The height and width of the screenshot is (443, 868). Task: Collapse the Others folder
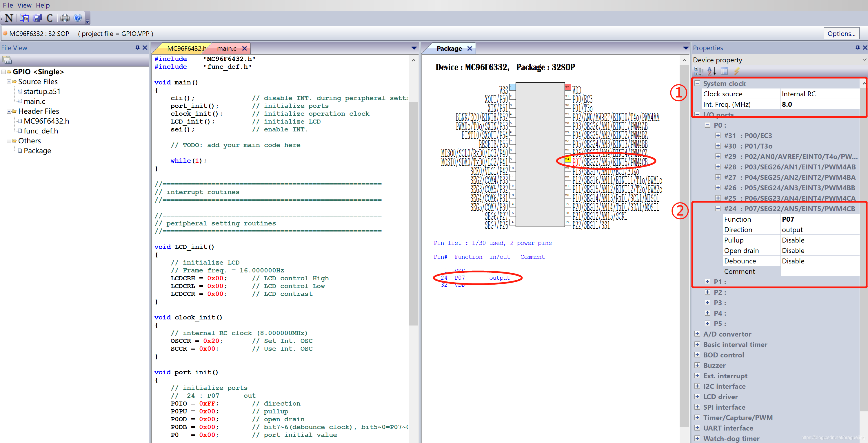pyautogui.click(x=9, y=141)
